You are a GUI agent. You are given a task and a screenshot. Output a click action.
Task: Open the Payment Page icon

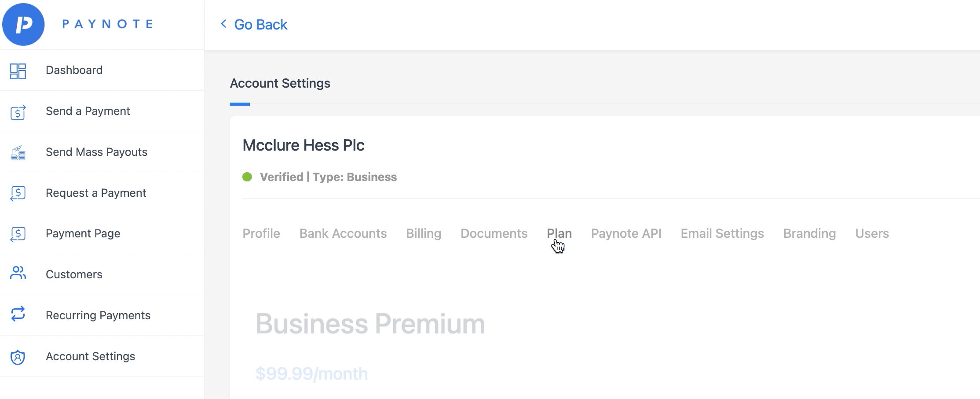18,234
